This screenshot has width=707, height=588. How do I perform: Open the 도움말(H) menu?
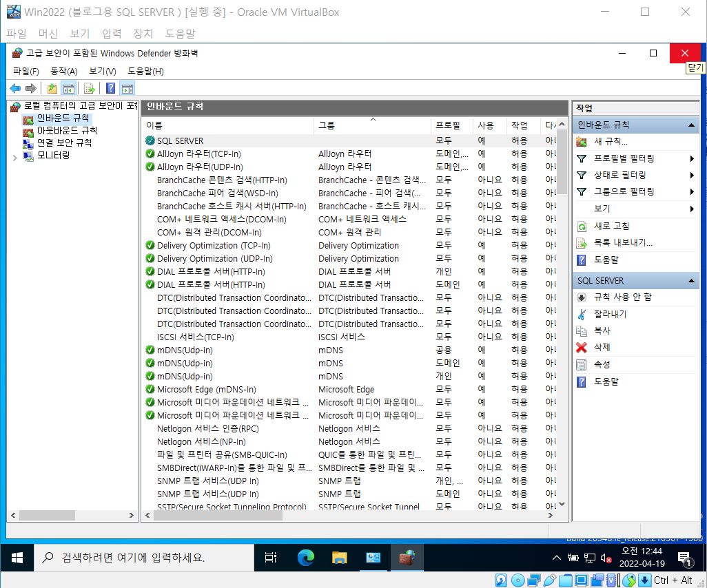pos(145,71)
